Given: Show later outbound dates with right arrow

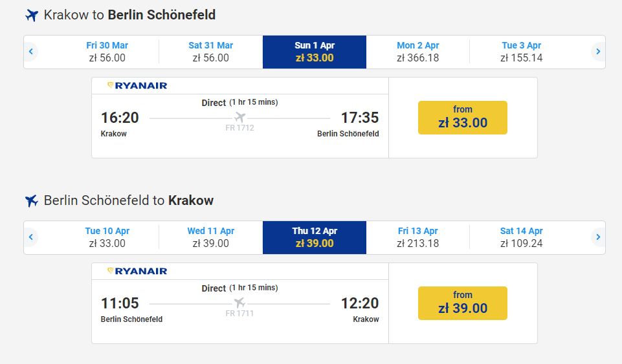Looking at the screenshot, I should [598, 52].
